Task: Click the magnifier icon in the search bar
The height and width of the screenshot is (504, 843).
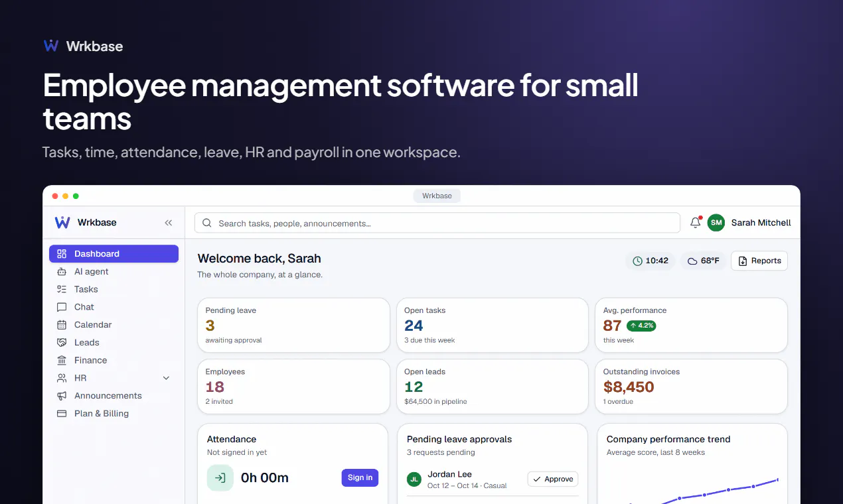Action: tap(207, 223)
